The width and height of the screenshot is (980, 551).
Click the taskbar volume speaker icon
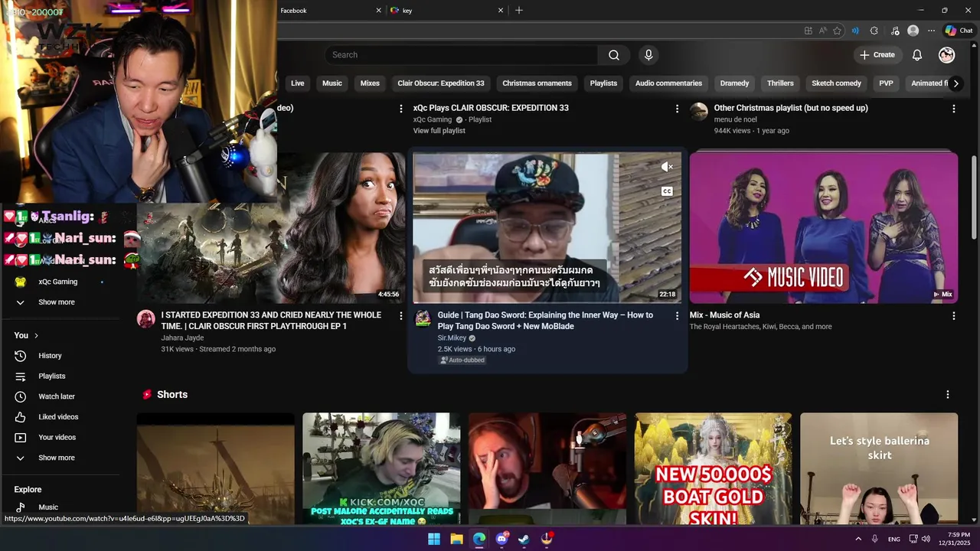(x=926, y=539)
